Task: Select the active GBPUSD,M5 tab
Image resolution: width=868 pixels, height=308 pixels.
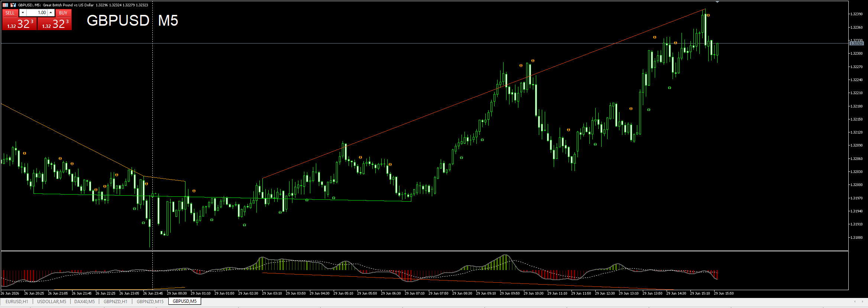Action: click(185, 301)
